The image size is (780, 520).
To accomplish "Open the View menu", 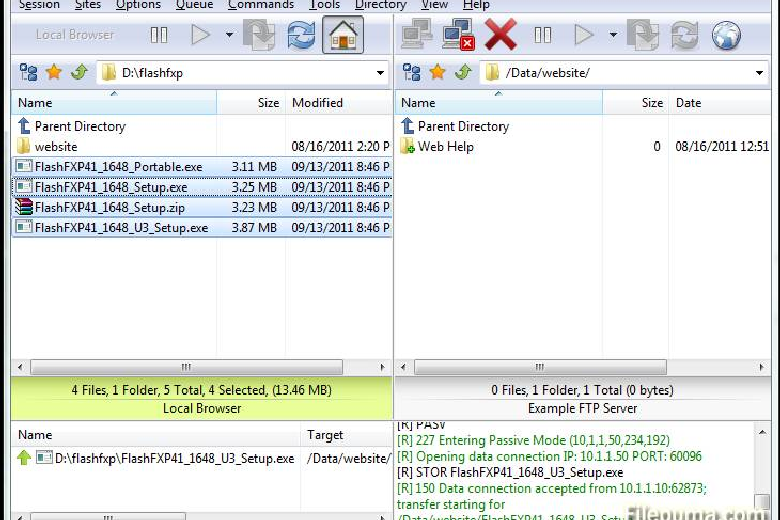I will 434,5.
